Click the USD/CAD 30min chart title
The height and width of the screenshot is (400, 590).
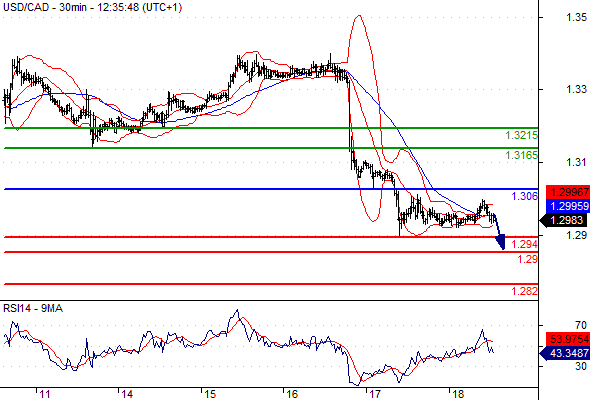click(92, 7)
